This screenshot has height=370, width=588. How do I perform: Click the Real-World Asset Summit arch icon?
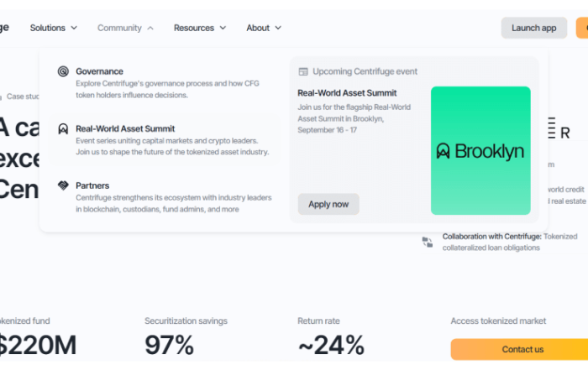(x=63, y=129)
